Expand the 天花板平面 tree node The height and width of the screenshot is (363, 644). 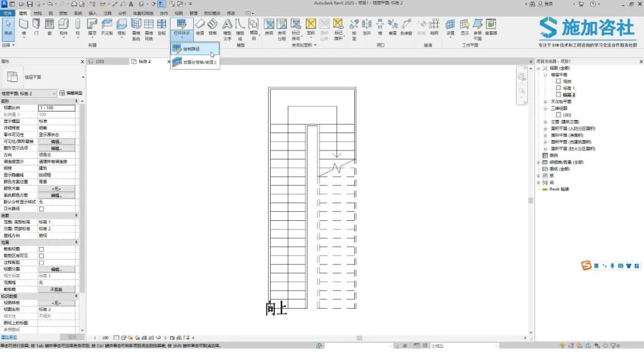(546, 101)
